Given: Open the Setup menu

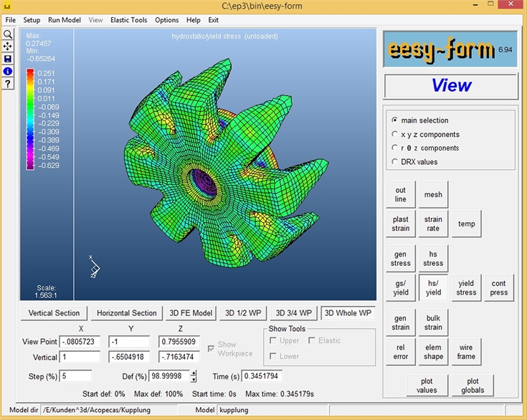Looking at the screenshot, I should tap(32, 20).
